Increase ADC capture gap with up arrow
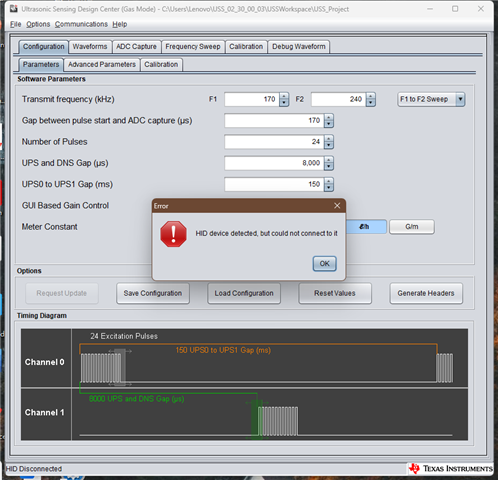Image resolution: width=498 pixels, height=480 pixels. click(x=329, y=118)
